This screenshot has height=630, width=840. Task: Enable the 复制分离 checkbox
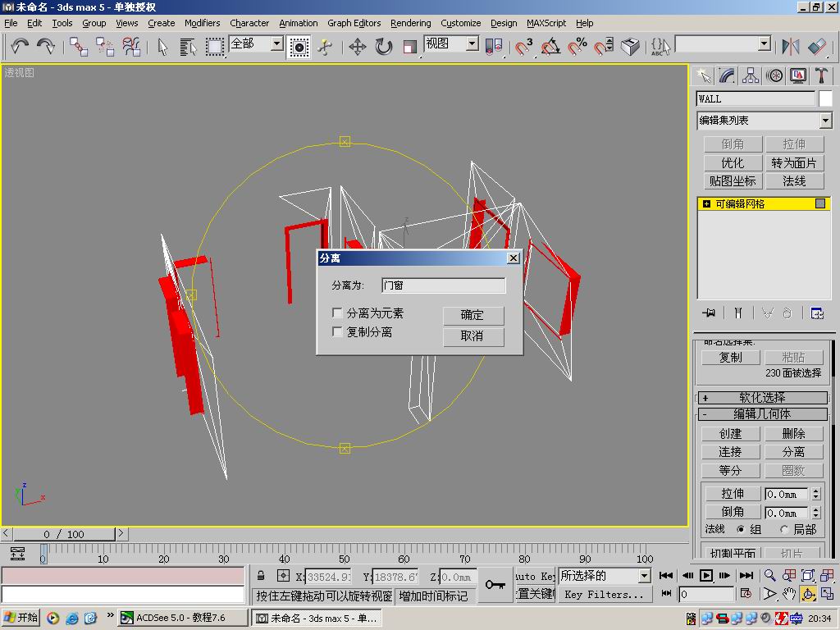pyautogui.click(x=337, y=332)
